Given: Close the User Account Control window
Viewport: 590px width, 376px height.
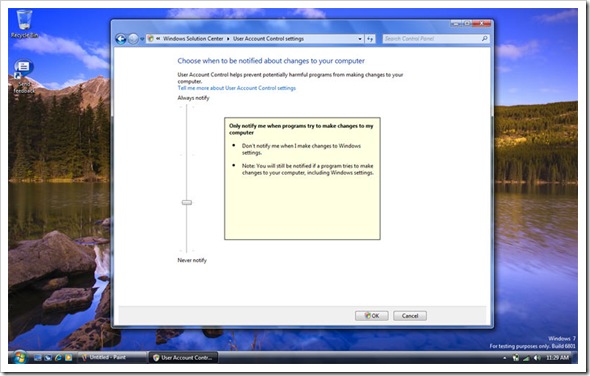Looking at the screenshot, I should pyautogui.click(x=482, y=24).
